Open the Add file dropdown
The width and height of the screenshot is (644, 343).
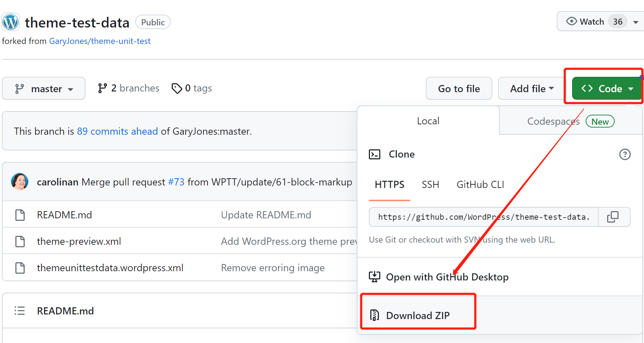(532, 88)
